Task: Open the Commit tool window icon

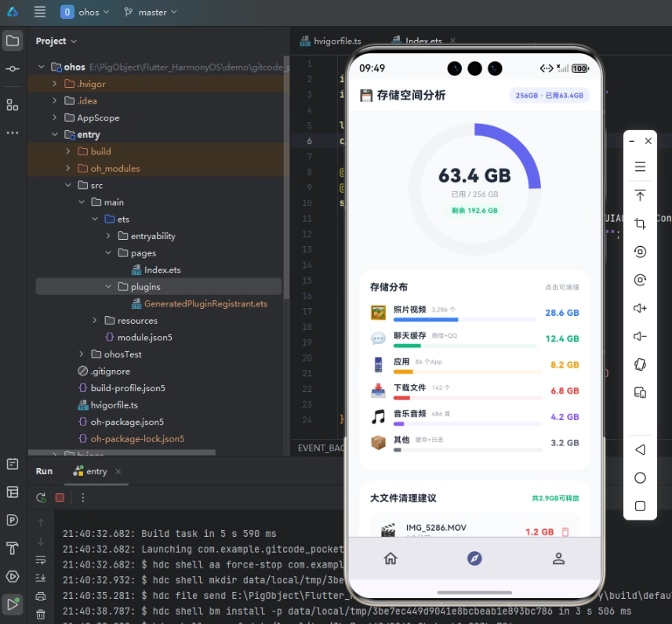Action: pos(13,68)
